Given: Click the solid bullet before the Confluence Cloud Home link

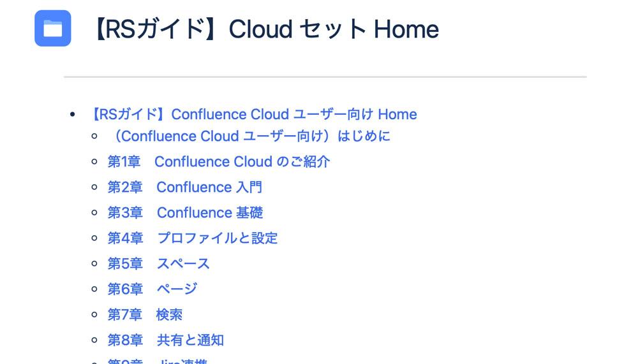Looking at the screenshot, I should tap(73, 115).
